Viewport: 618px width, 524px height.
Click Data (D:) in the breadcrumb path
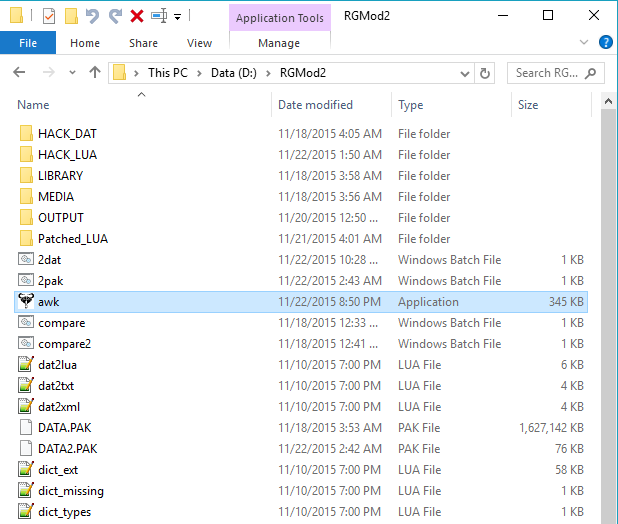pyautogui.click(x=236, y=73)
